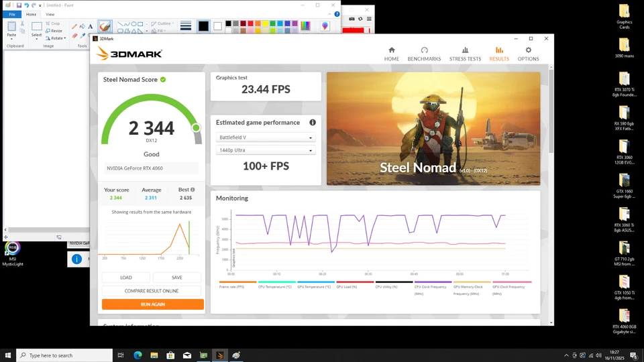Click the info icon beside Best score

coord(193,190)
